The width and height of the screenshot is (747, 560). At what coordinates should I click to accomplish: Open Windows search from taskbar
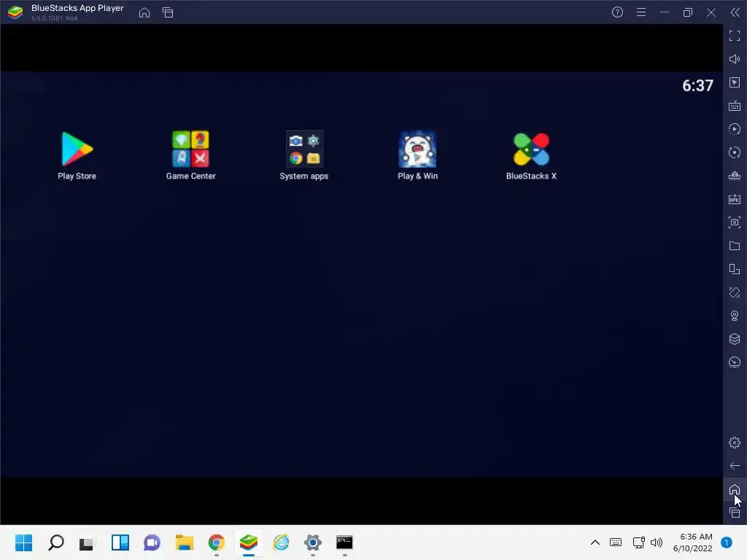point(55,542)
